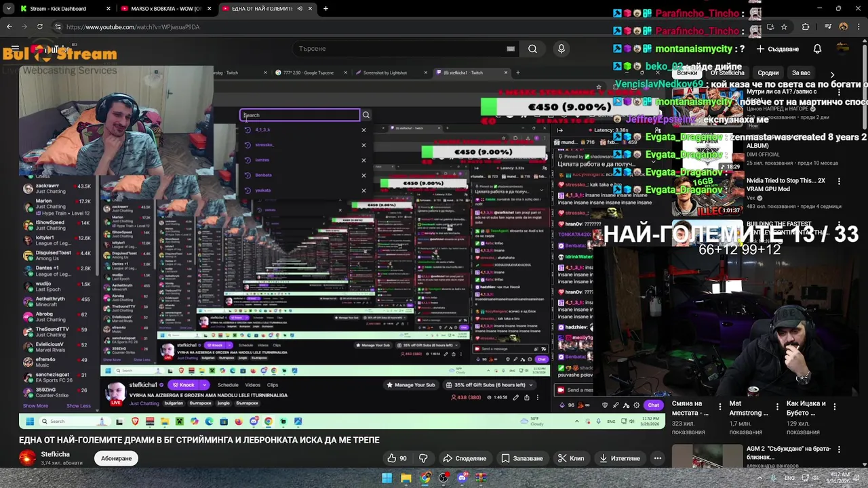
Task: Select the Всички filter chip
Action: [686, 73]
